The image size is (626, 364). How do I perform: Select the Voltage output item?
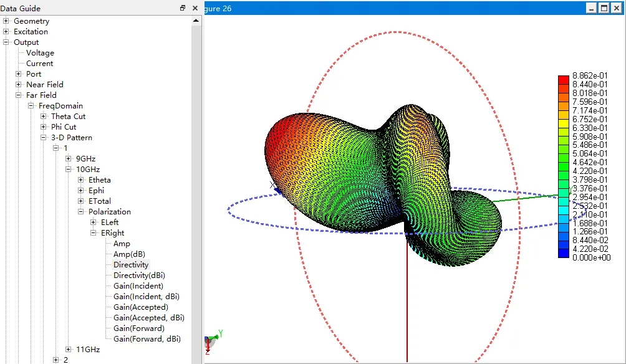(x=40, y=53)
